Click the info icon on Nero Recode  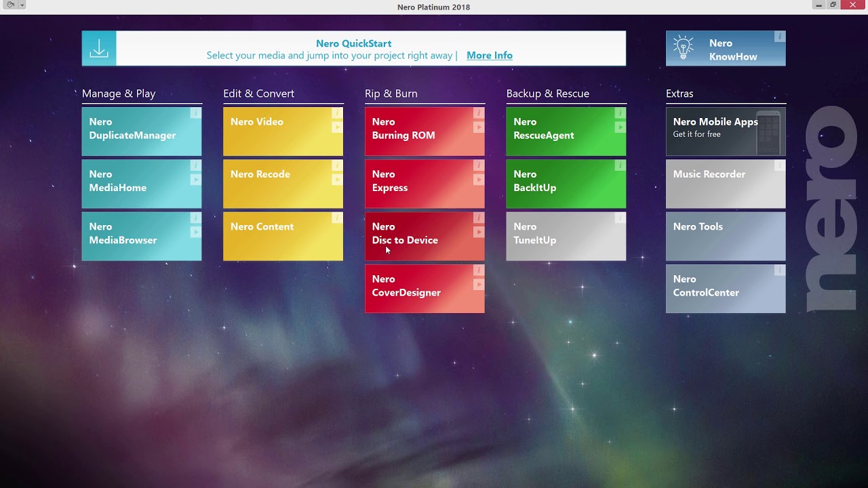337,165
